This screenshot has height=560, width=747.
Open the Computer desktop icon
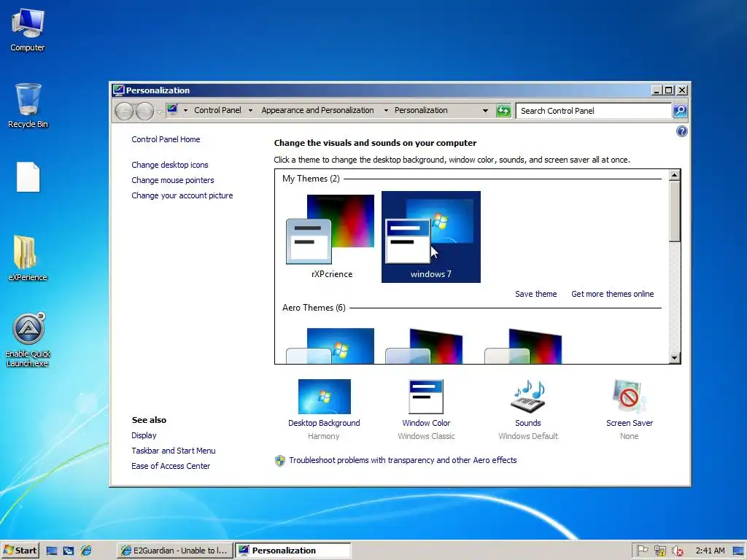tap(28, 30)
